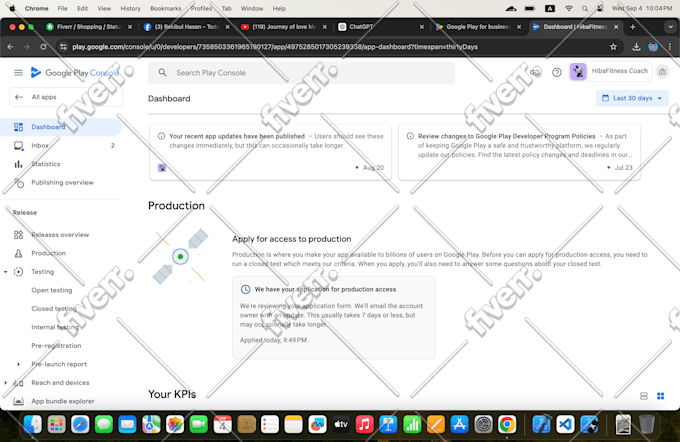Viewport: 680px width, 442px height.
Task: Click the link icon beside help
Action: click(x=536, y=72)
